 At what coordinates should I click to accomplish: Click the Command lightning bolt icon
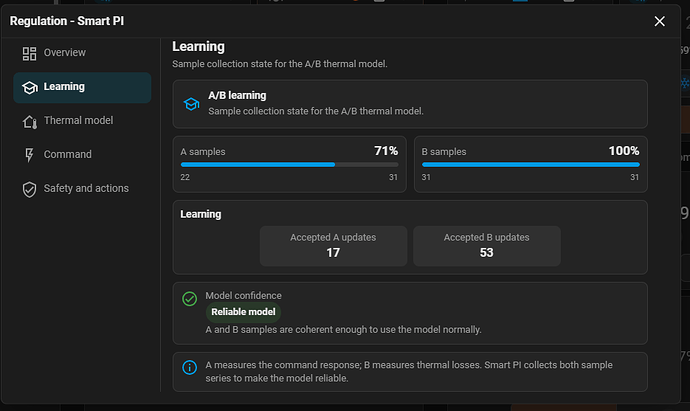(x=29, y=155)
